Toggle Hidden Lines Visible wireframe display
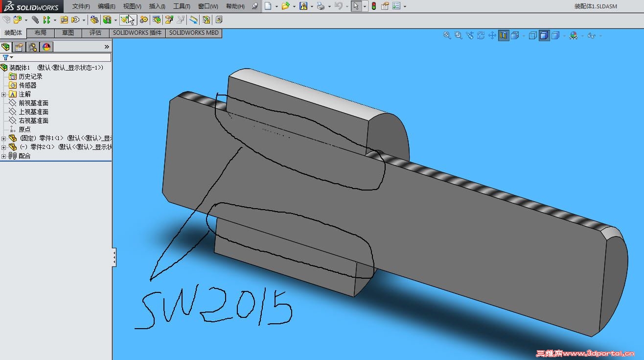644x360 pixels. point(533,35)
